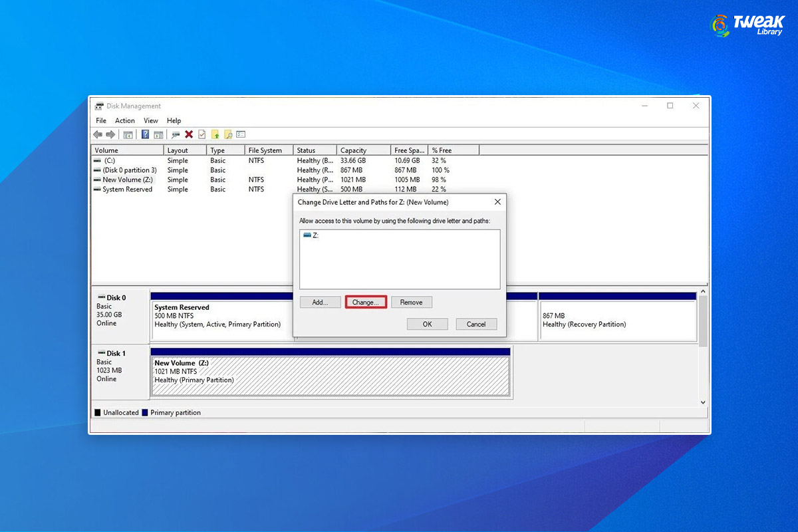Viewport: 798px width, 532px height.
Task: Open the Properties toolbar icon
Action: (x=240, y=134)
